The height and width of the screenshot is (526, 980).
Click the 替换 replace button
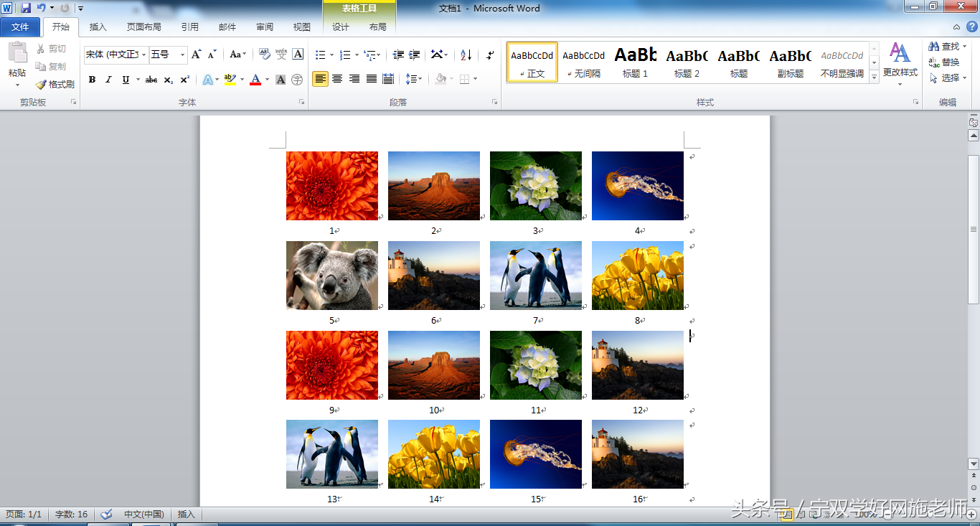click(944, 62)
